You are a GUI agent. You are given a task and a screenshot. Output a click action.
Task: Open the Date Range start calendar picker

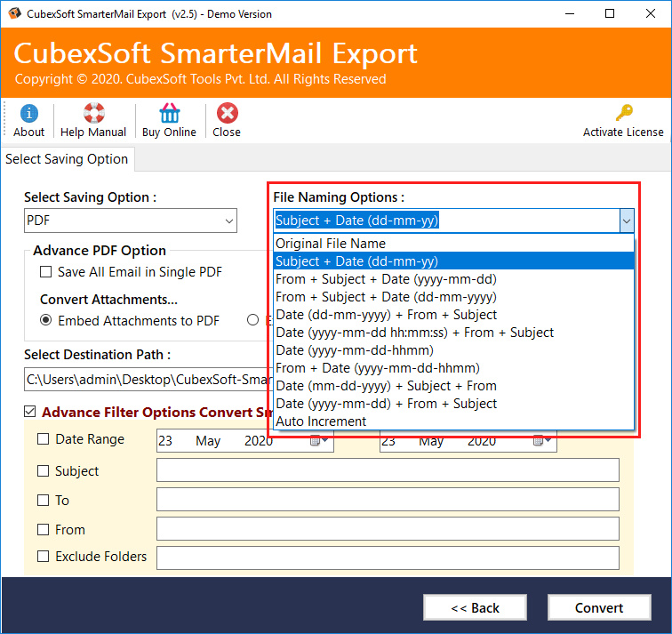click(x=319, y=440)
